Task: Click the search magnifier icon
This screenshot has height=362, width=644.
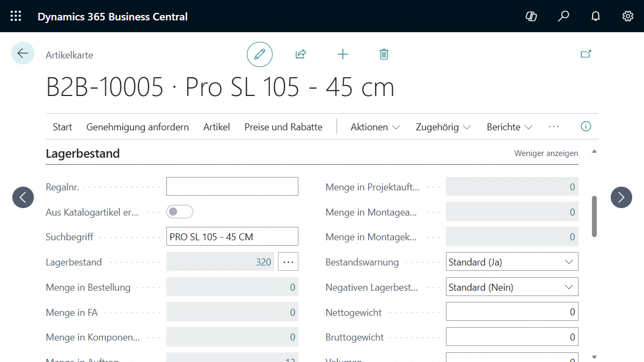Action: [x=563, y=16]
